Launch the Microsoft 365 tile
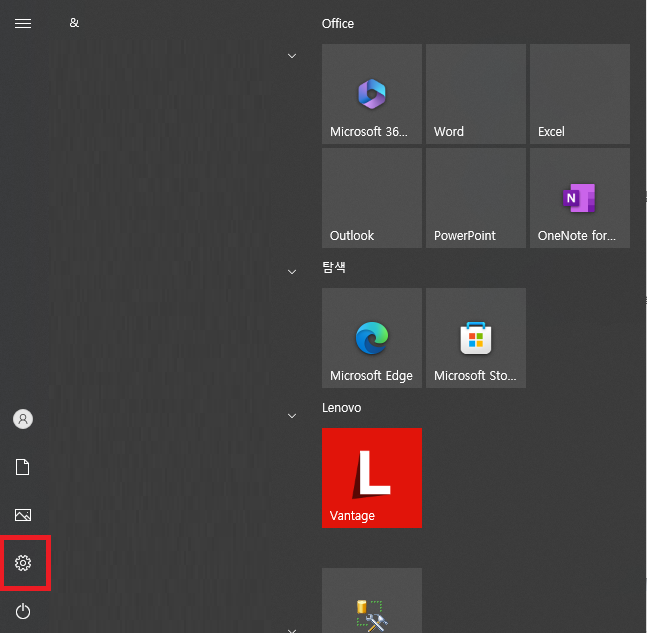This screenshot has width=647, height=633. 372,94
